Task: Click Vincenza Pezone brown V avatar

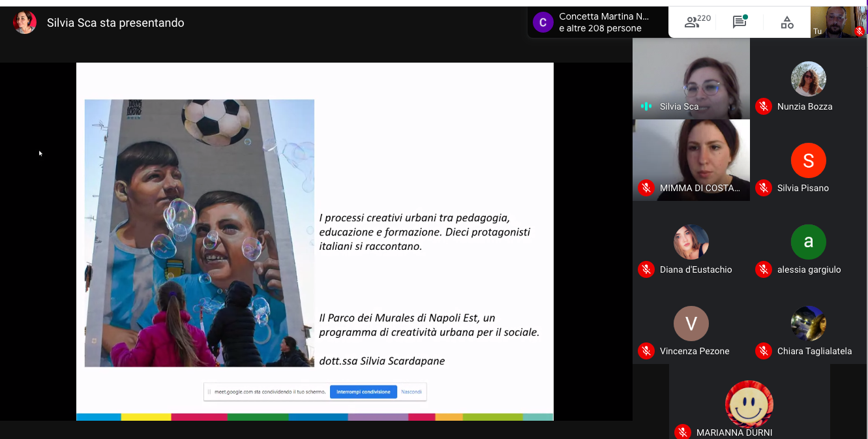Action: point(691,324)
